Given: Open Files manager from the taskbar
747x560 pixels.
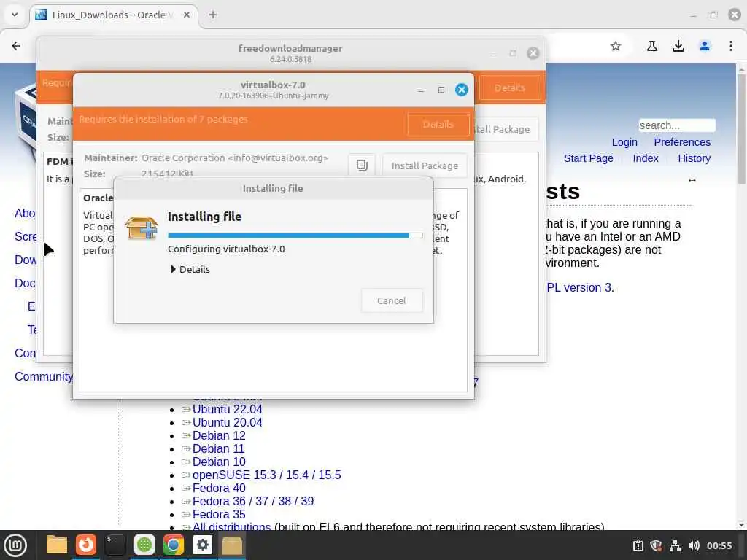Looking at the screenshot, I should tap(57, 545).
